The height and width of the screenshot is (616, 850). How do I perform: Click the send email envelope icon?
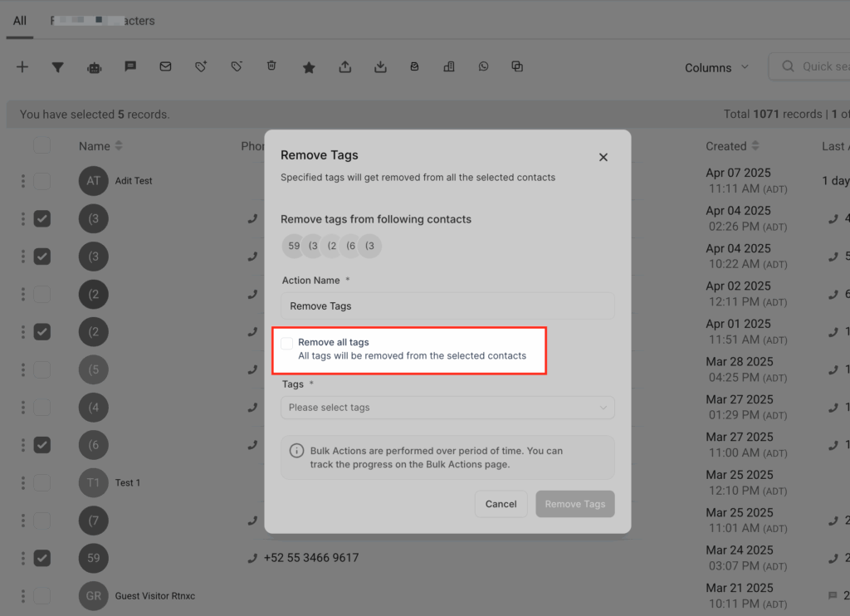point(165,66)
